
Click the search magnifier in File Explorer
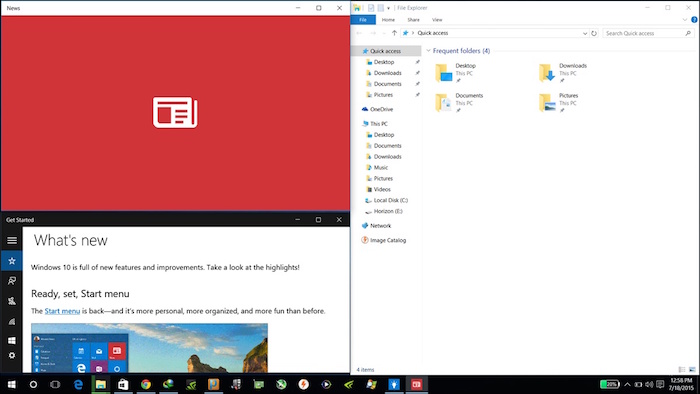[x=688, y=33]
